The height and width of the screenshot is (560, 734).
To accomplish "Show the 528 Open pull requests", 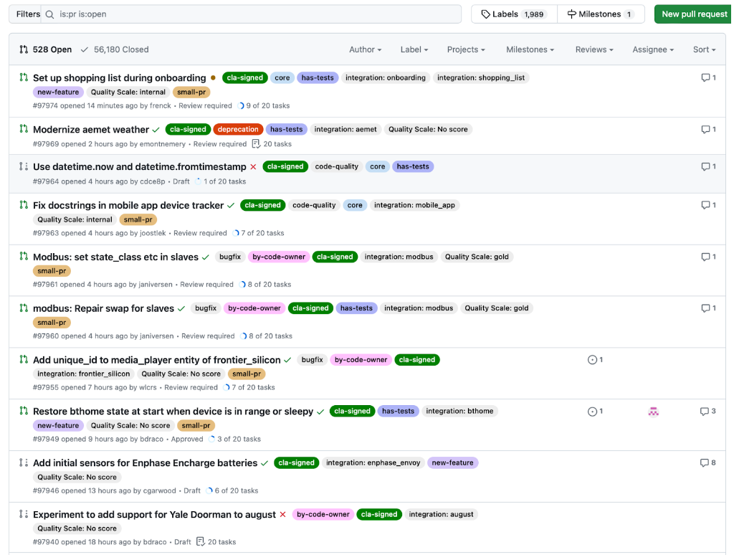I will [x=45, y=49].
